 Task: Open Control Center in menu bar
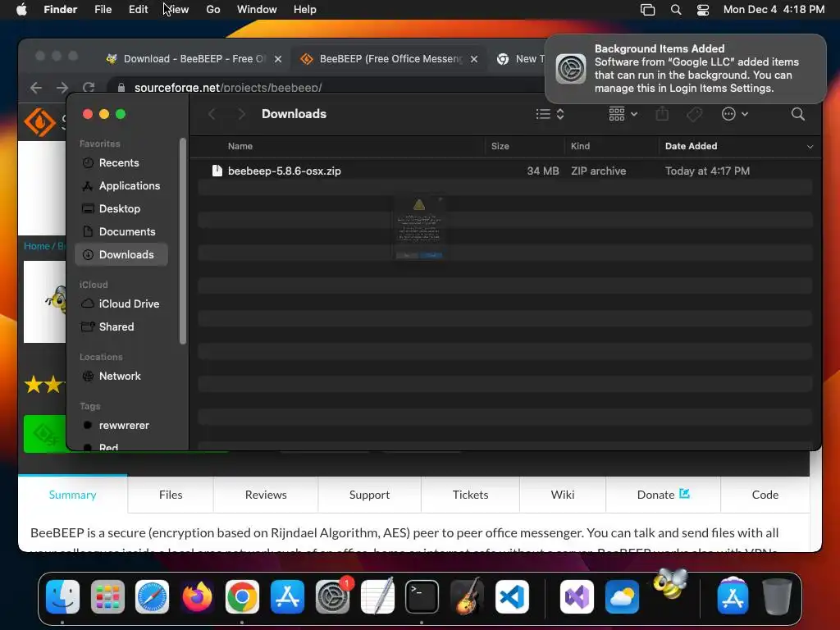(703, 10)
